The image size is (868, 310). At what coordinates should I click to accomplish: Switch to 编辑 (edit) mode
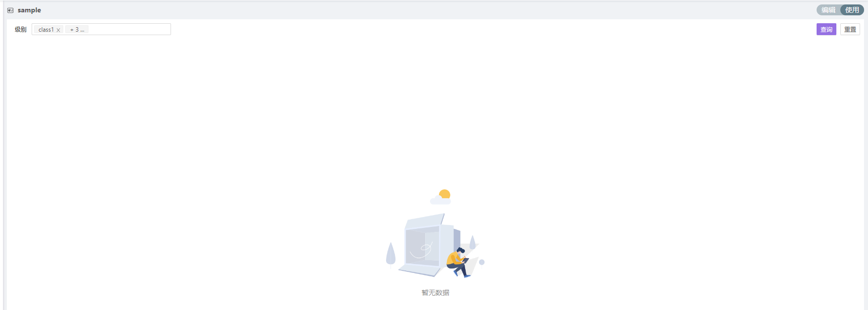click(x=828, y=10)
